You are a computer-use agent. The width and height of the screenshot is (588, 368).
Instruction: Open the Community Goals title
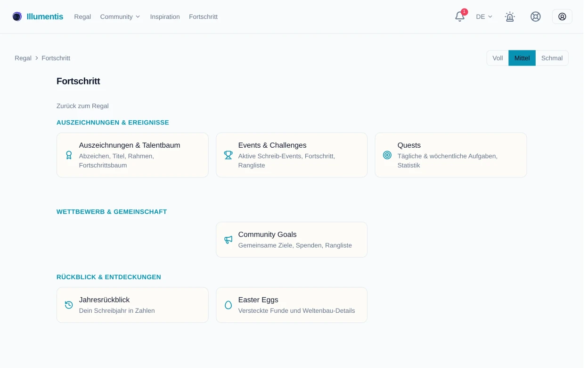point(267,234)
